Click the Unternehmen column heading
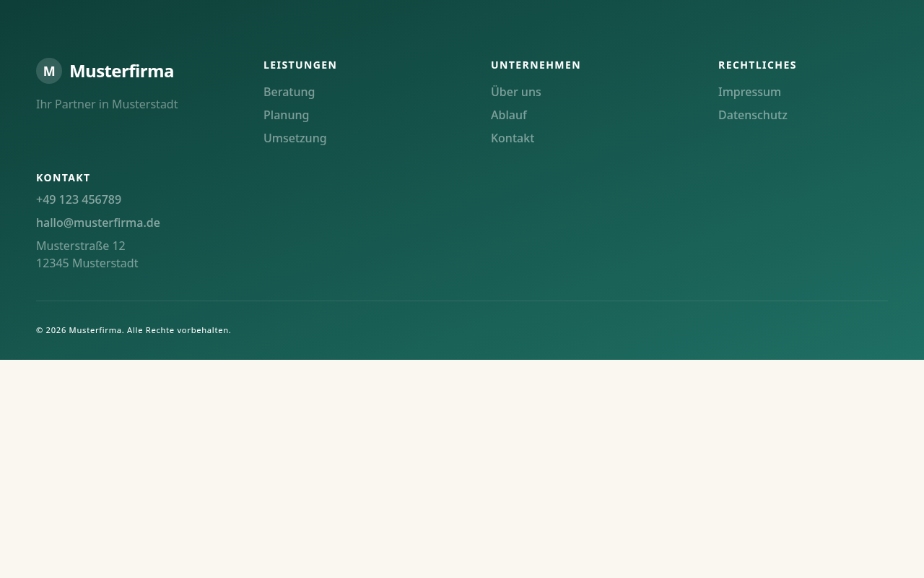Viewport: 924px width, 578px height. pyautogui.click(x=536, y=65)
